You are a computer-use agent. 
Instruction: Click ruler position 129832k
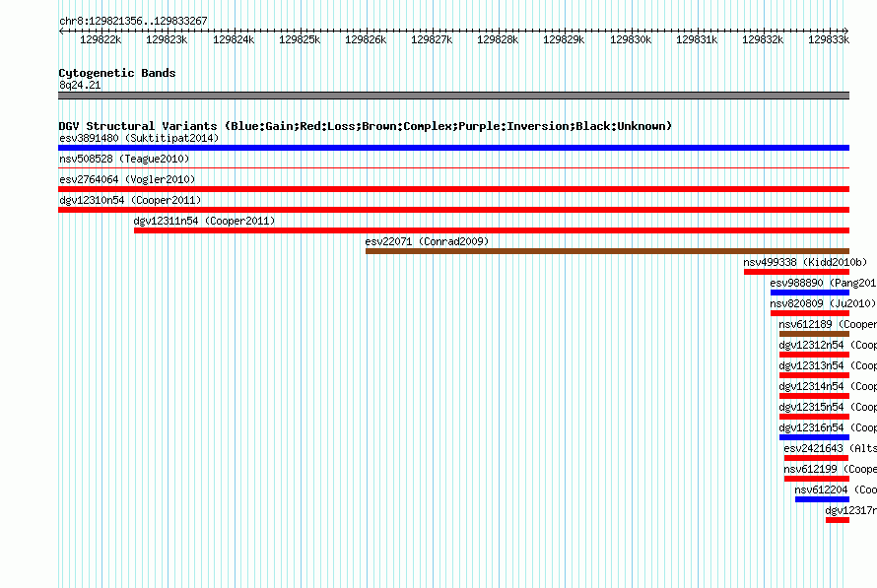click(x=763, y=39)
